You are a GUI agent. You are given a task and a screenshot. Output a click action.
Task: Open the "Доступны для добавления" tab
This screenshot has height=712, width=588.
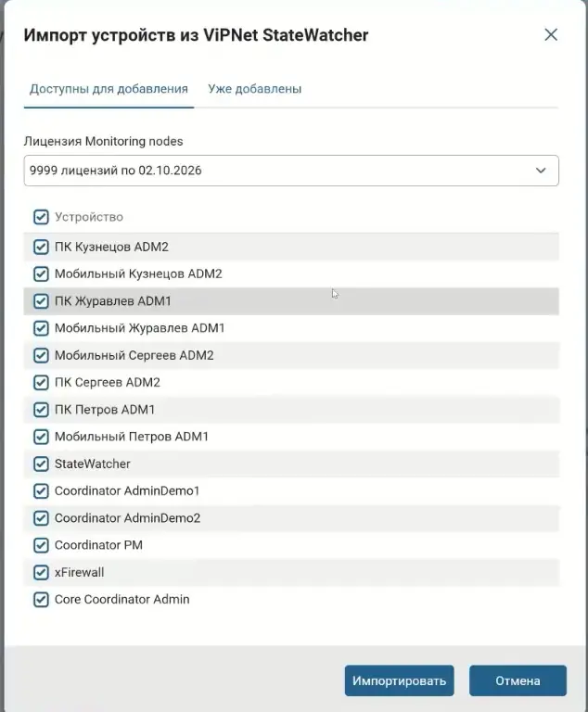(109, 89)
